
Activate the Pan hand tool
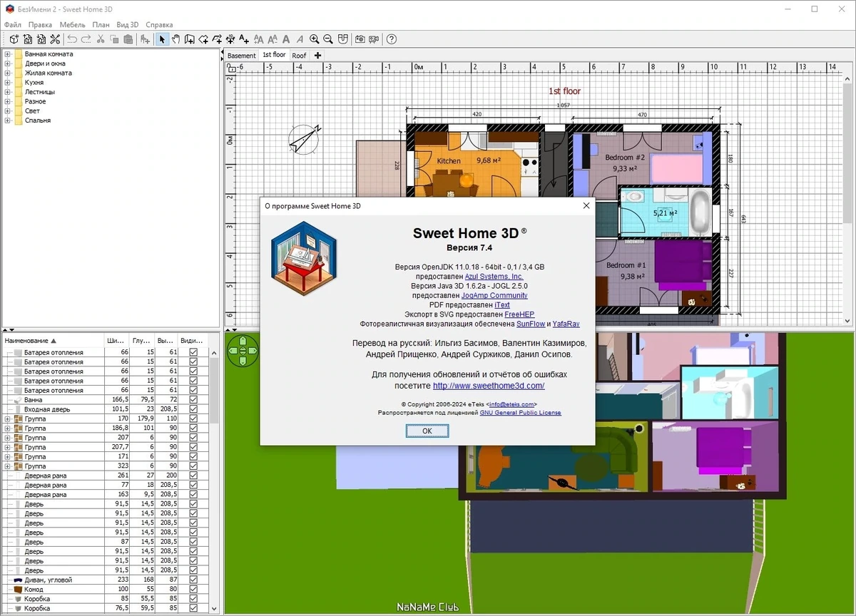(x=175, y=39)
